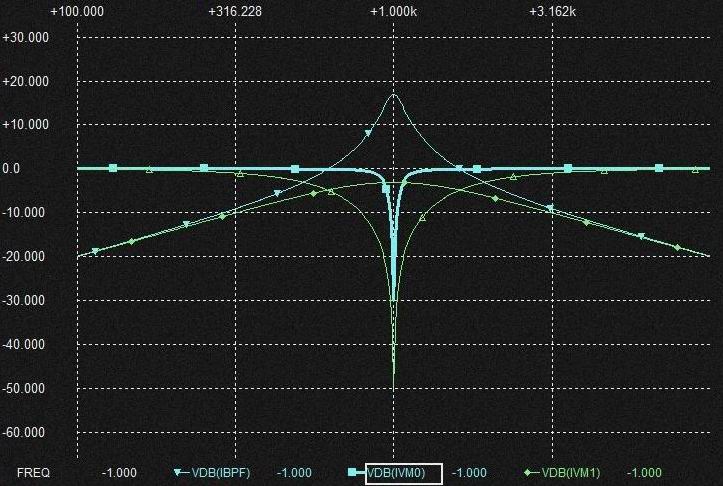Click the +10.000 dB axis label
This screenshot has height=486, width=723.
26,124
